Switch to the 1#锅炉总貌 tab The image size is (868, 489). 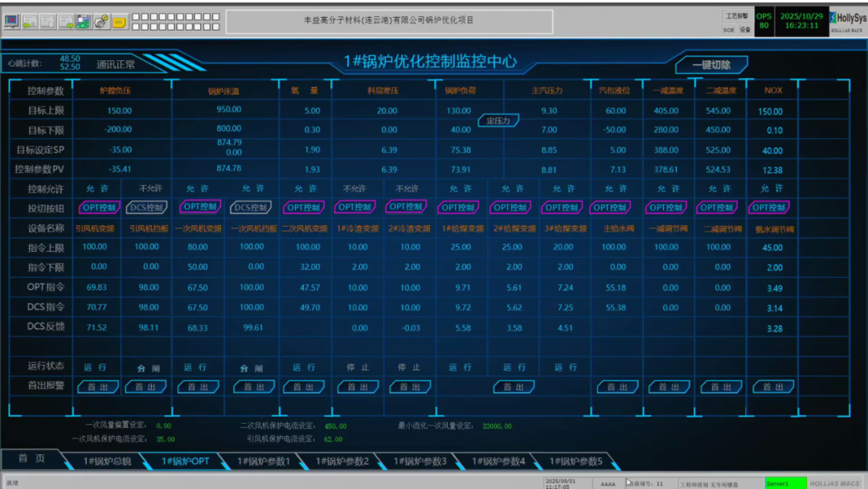click(107, 461)
